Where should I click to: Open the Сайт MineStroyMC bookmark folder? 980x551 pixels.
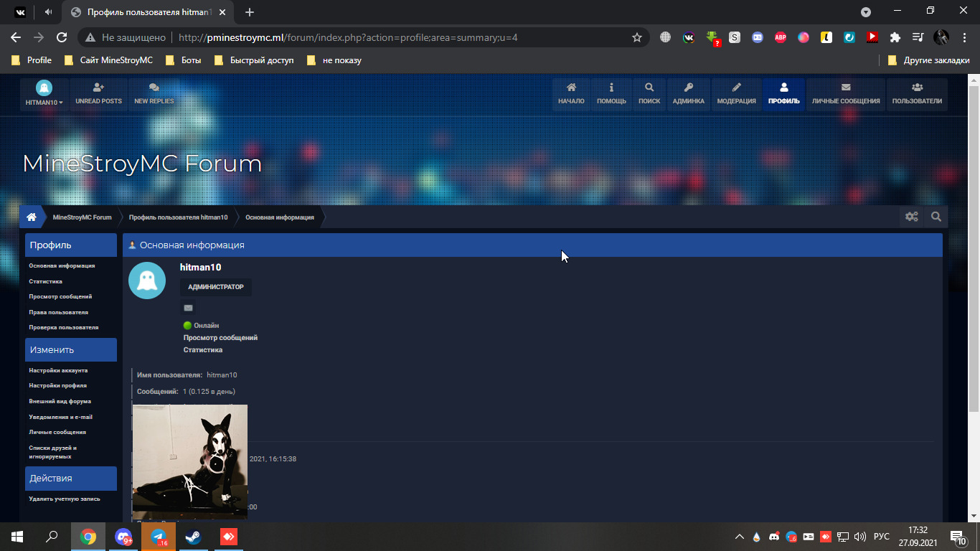[x=108, y=60]
